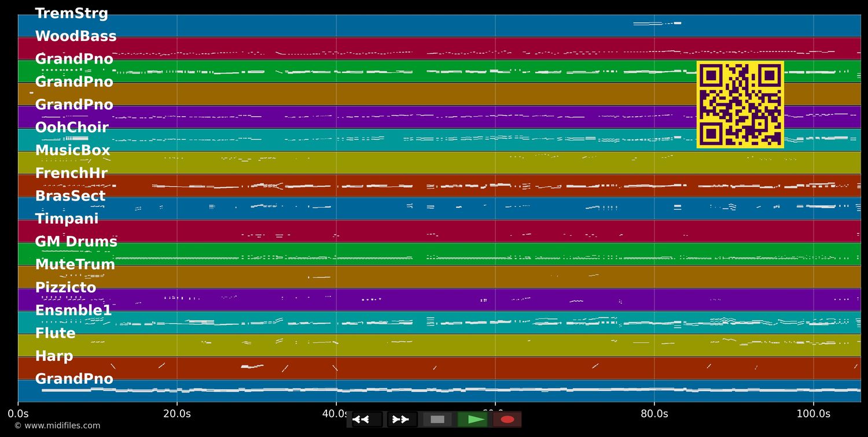Select the 0.0s start marker

pos(18,413)
